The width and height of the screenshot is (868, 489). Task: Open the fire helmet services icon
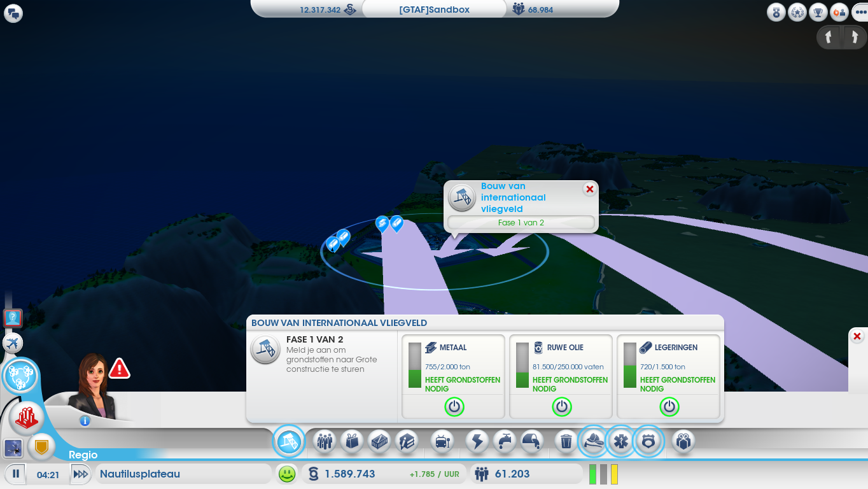(x=594, y=441)
